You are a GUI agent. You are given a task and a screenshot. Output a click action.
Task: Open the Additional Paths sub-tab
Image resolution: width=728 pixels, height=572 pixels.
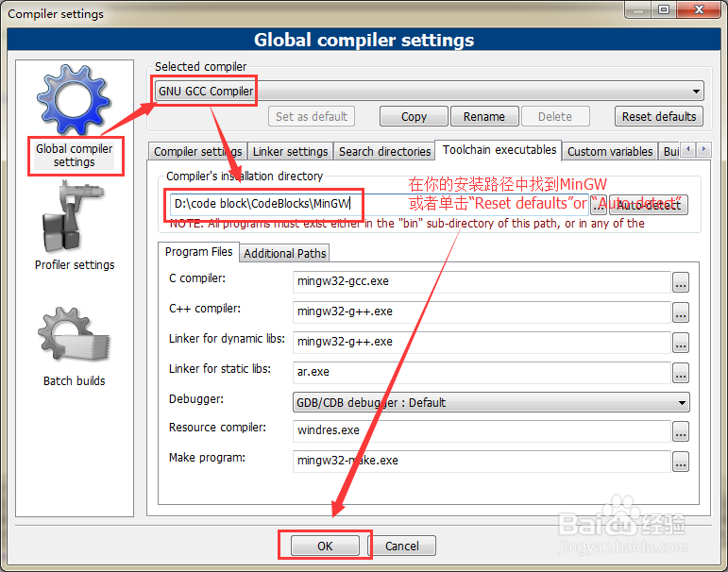[x=284, y=254]
